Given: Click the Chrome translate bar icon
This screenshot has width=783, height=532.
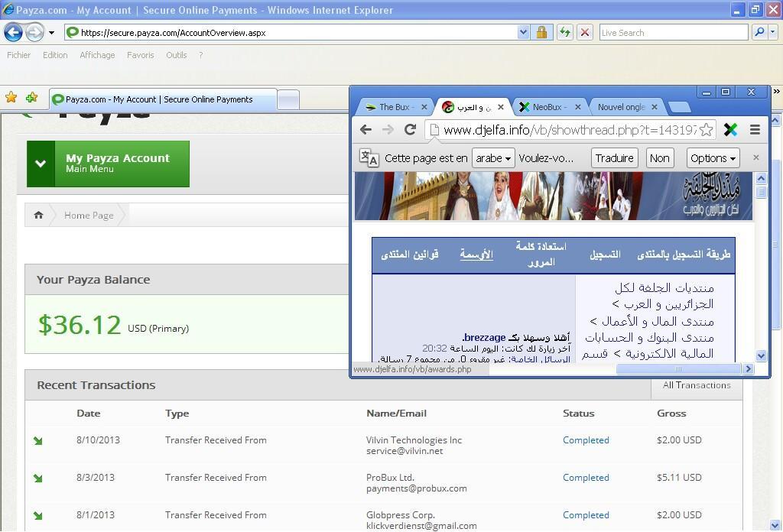Looking at the screenshot, I should point(369,158).
